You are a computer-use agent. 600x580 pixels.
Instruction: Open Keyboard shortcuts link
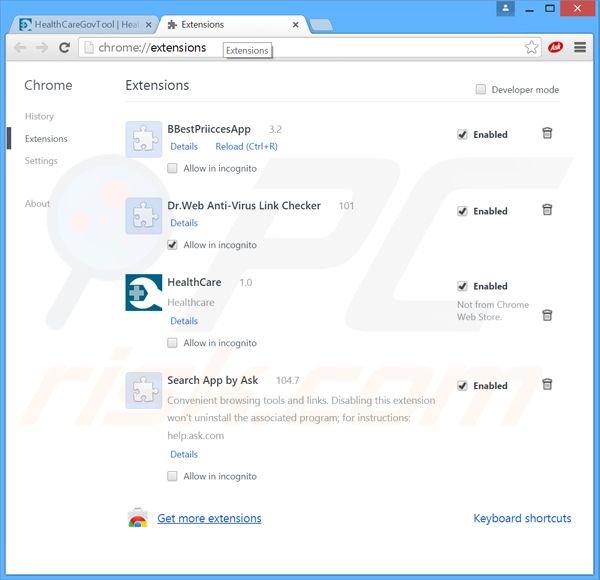522,518
